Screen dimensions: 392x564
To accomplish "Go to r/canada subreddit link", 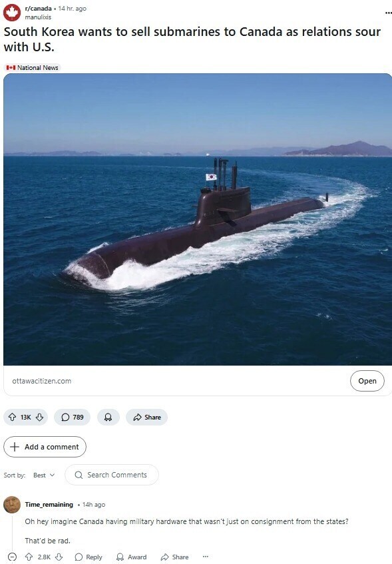I will coord(38,8).
